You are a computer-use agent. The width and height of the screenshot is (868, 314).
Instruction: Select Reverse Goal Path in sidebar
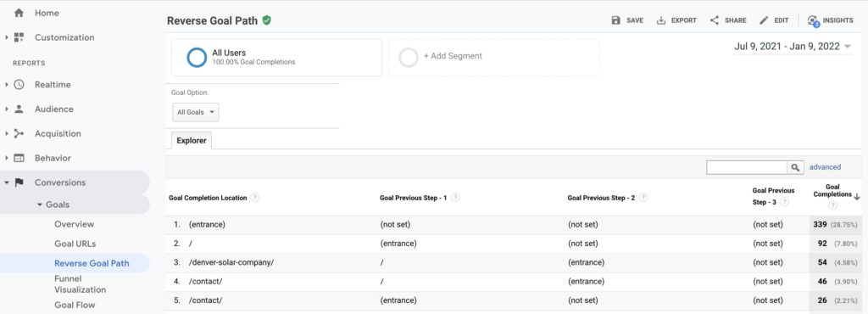coord(92,264)
